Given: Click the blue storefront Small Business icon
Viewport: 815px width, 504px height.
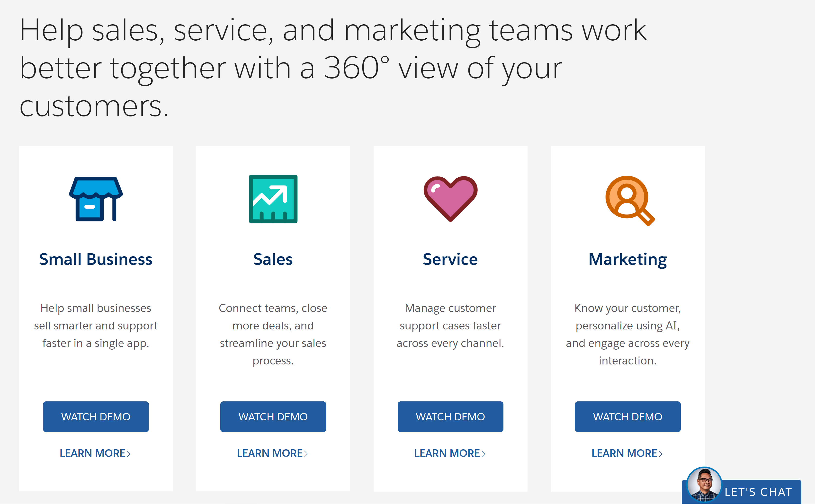Looking at the screenshot, I should 96,199.
